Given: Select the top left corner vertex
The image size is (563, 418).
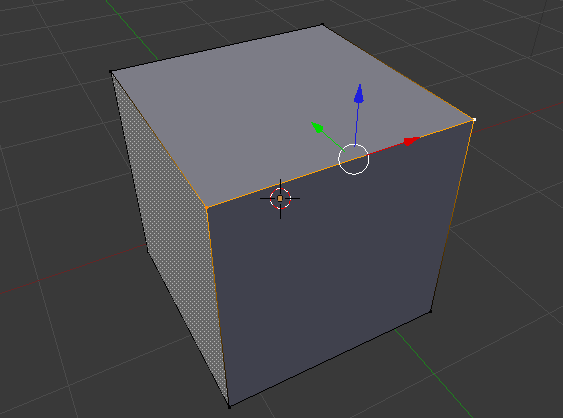Looking at the screenshot, I should click(111, 72).
